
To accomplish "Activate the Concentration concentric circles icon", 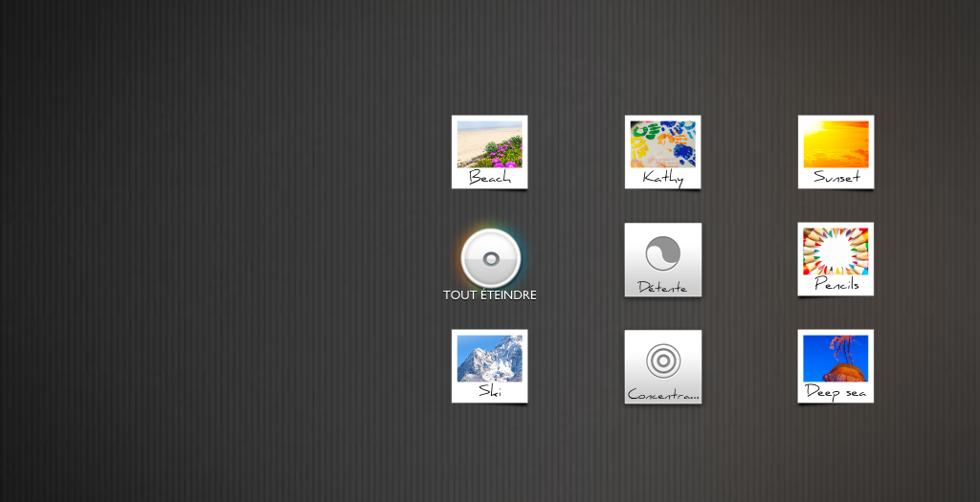I will 662,360.
